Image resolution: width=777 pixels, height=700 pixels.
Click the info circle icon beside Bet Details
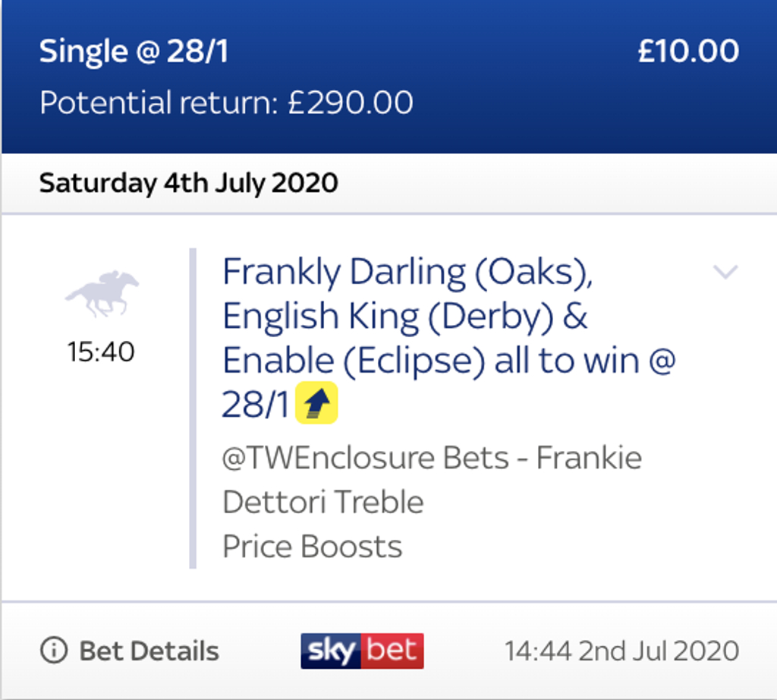[54, 650]
